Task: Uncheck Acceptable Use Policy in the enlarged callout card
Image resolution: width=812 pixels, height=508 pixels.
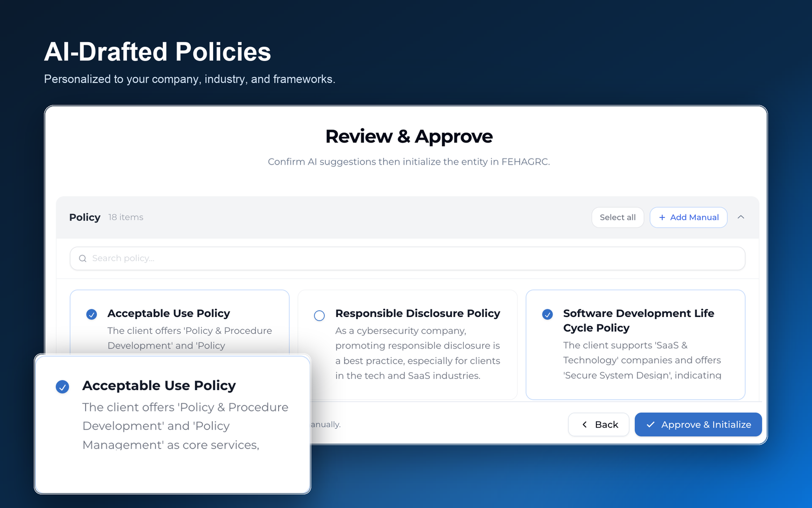Action: (x=62, y=387)
